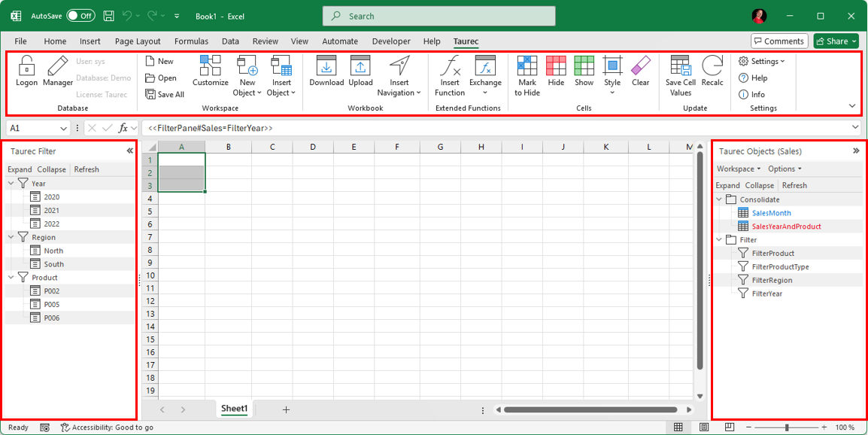Screen dimensions: 868x435
Task: Click the Recalc icon
Action: tap(712, 66)
